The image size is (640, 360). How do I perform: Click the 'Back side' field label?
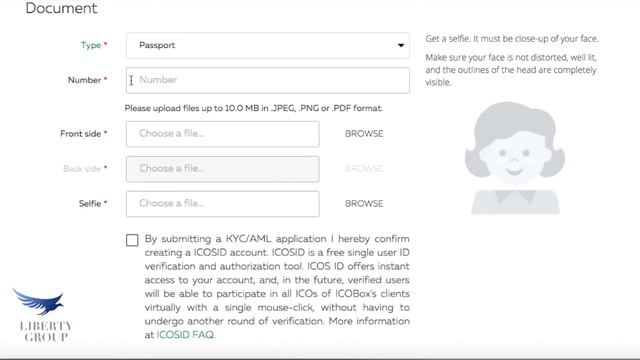[x=82, y=169]
